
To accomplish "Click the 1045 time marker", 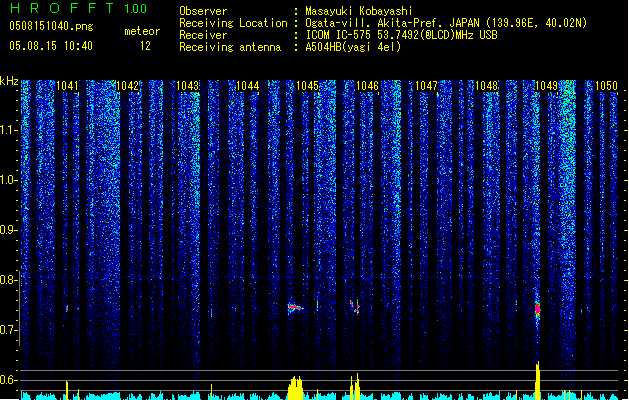I will 307,86.
